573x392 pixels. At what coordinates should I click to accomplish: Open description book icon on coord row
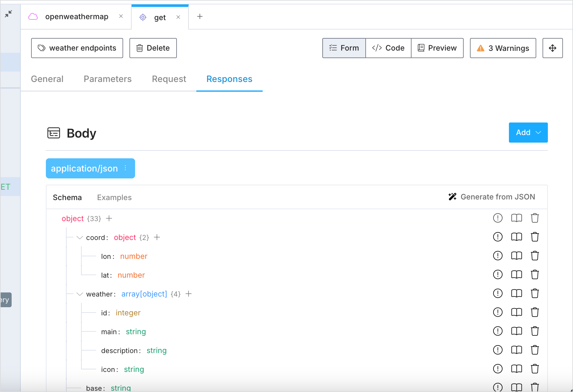[517, 237]
